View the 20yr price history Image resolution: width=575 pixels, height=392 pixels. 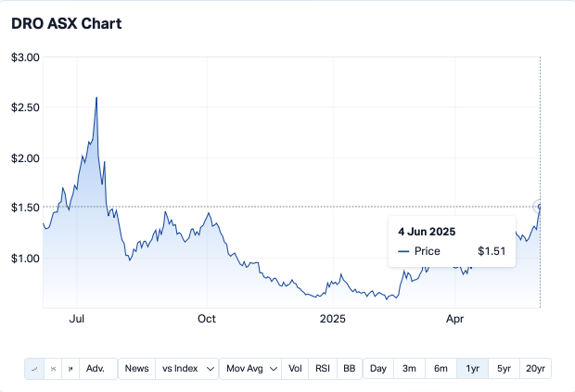[x=535, y=369]
